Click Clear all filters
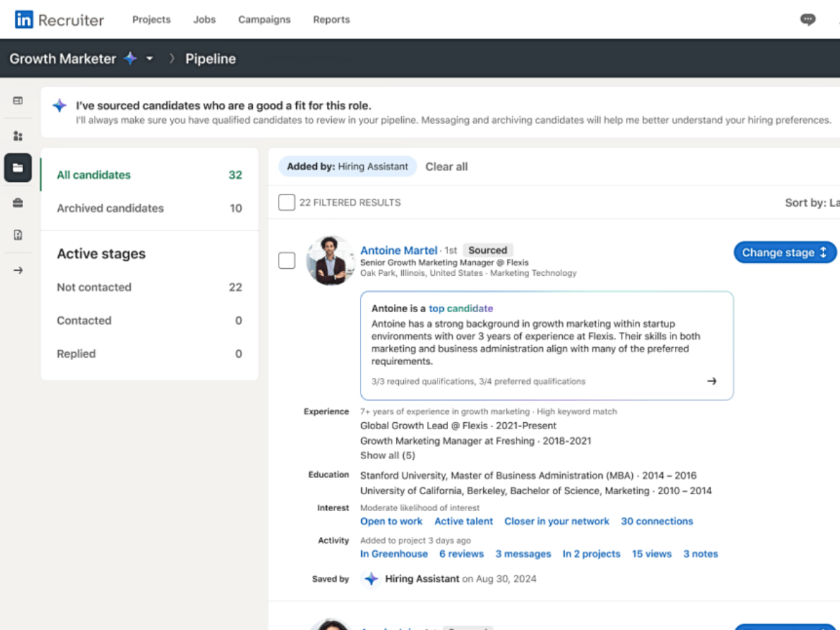This screenshot has height=630, width=840. pyautogui.click(x=447, y=167)
